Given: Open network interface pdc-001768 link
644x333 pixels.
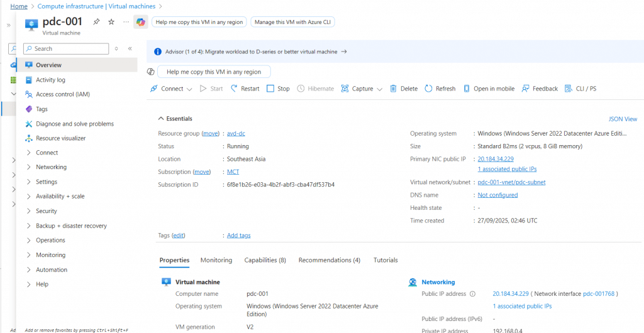Looking at the screenshot, I should (599, 293).
